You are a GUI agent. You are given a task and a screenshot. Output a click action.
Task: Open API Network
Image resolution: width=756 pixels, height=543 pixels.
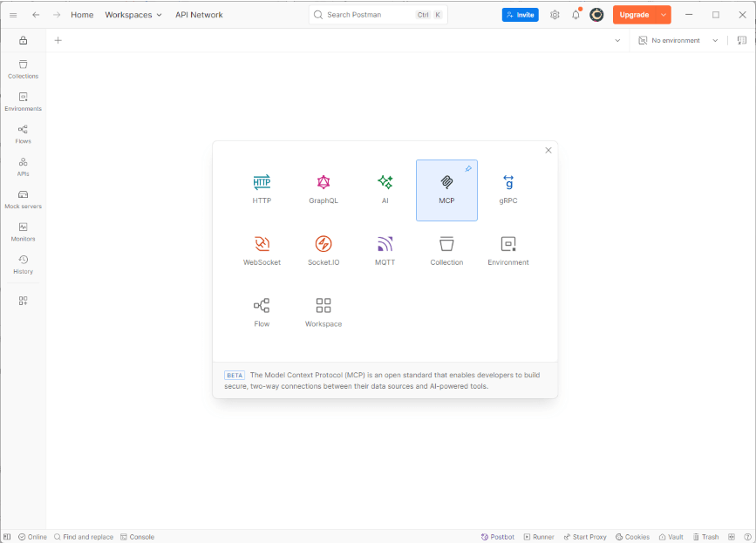click(x=199, y=15)
